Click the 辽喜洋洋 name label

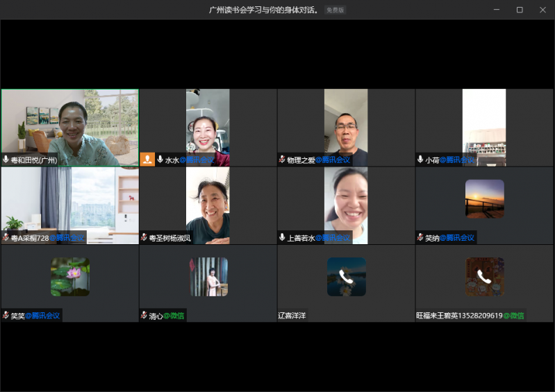[x=292, y=315]
